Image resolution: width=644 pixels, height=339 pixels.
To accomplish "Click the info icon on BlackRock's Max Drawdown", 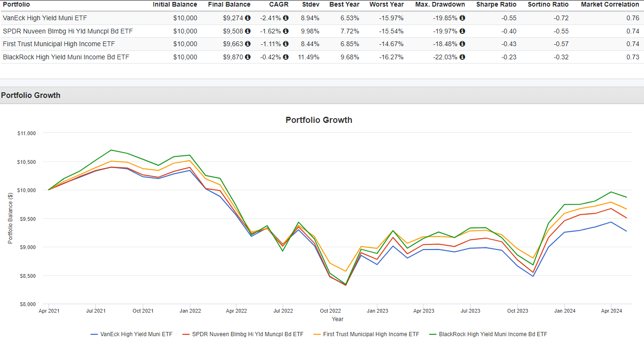I will (462, 56).
